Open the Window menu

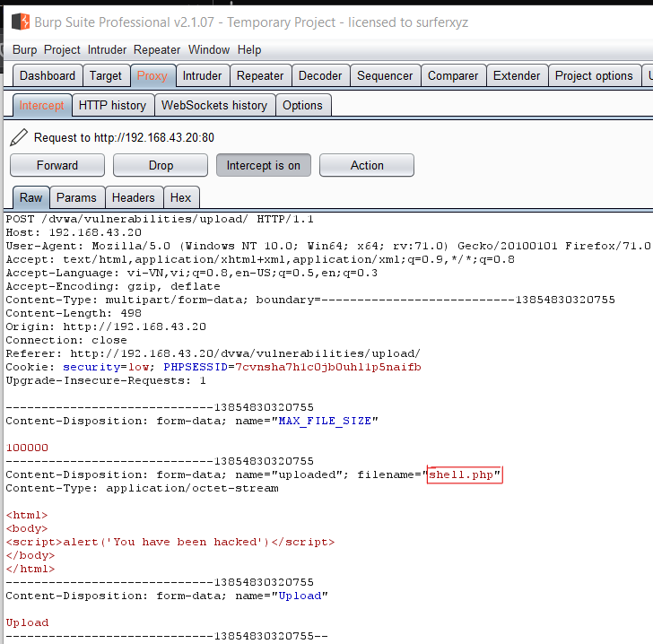(x=209, y=49)
